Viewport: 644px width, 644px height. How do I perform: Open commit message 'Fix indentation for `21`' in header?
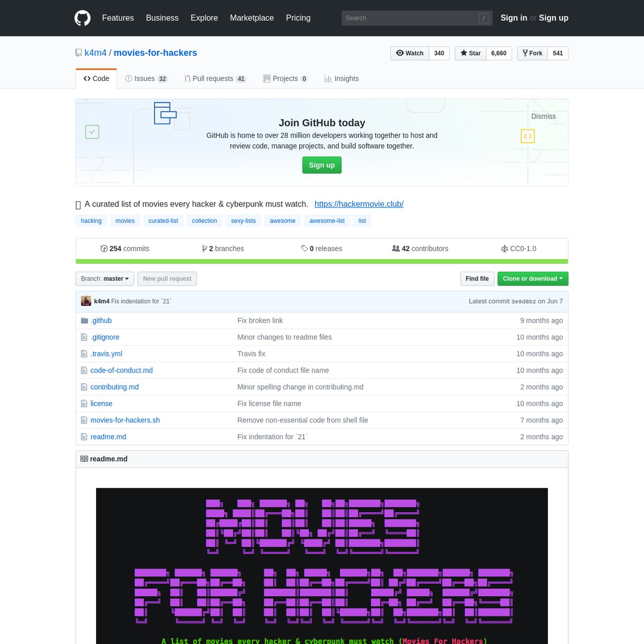click(141, 301)
